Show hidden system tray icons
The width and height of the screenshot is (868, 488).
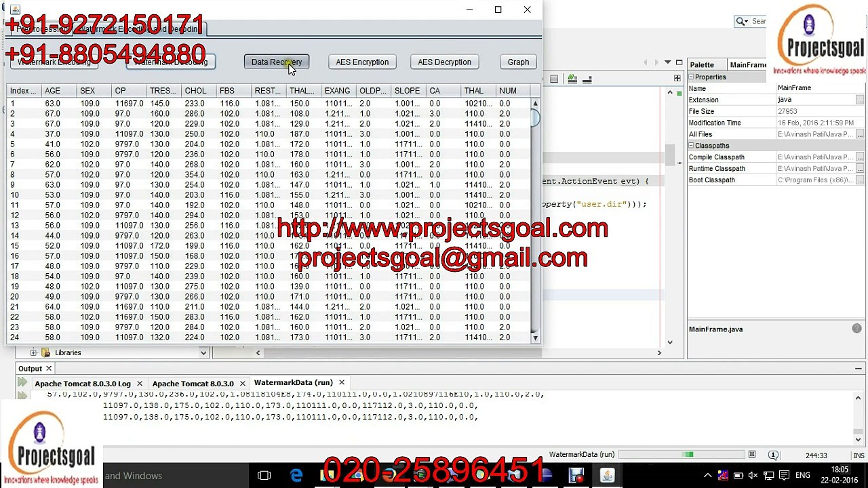coord(707,476)
